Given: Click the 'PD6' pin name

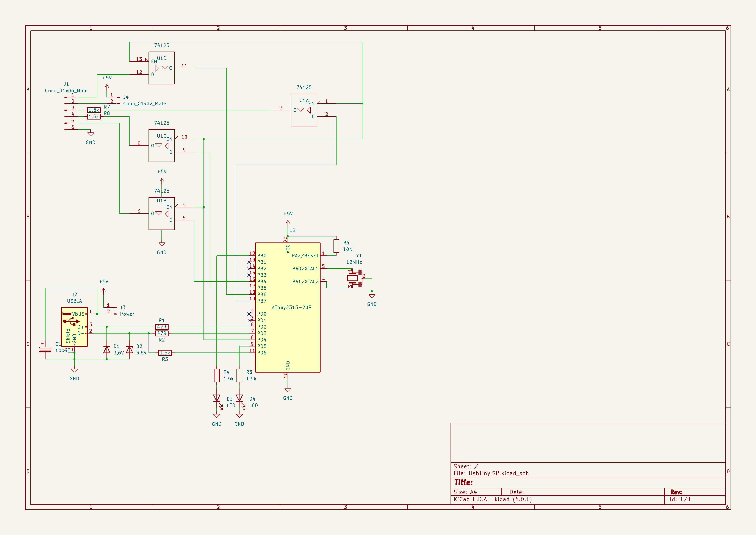Looking at the screenshot, I should [262, 353].
